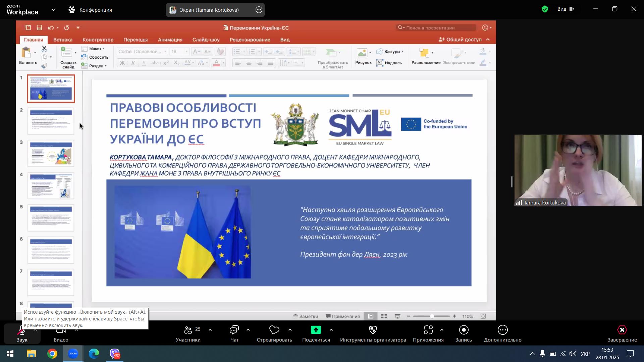
Task: Click the Cut scissors icon
Action: coord(44,49)
